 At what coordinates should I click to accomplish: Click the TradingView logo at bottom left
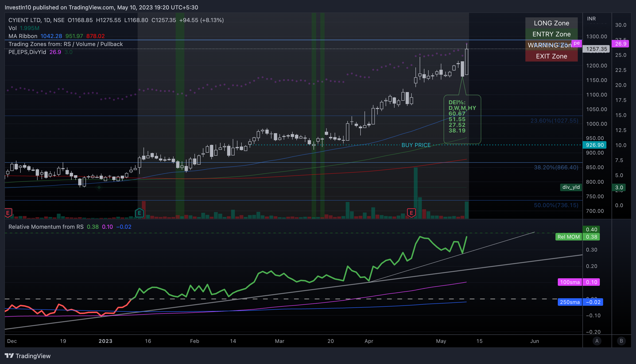pyautogui.click(x=27, y=356)
